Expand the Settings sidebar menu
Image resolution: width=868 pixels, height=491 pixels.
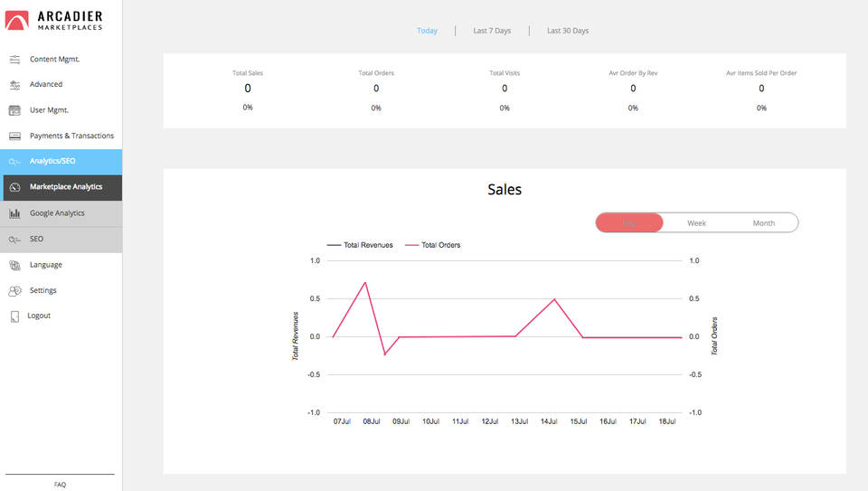42,290
